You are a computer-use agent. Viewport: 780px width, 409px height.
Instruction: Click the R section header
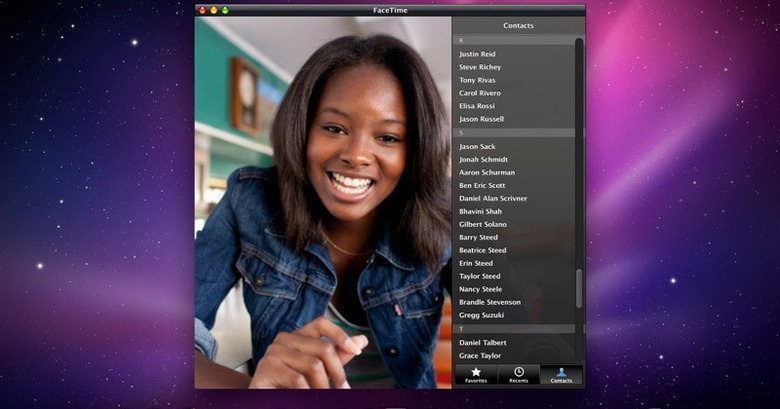click(x=514, y=40)
